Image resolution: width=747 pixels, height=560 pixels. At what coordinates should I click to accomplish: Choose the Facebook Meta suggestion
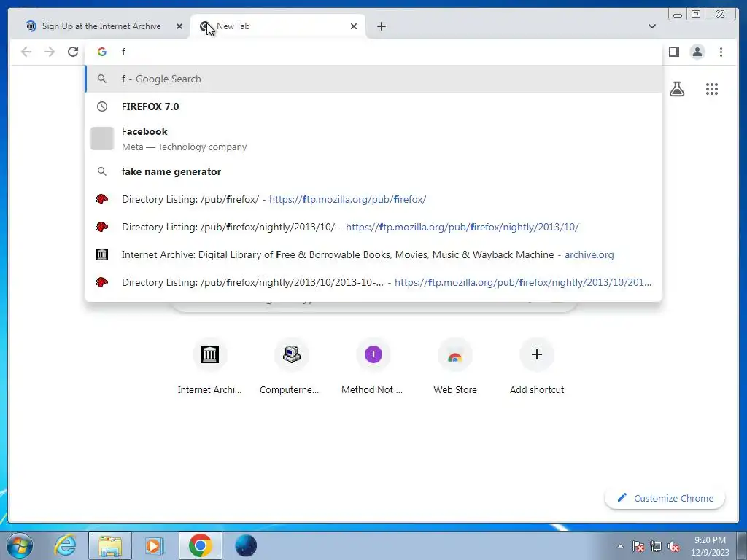click(373, 139)
